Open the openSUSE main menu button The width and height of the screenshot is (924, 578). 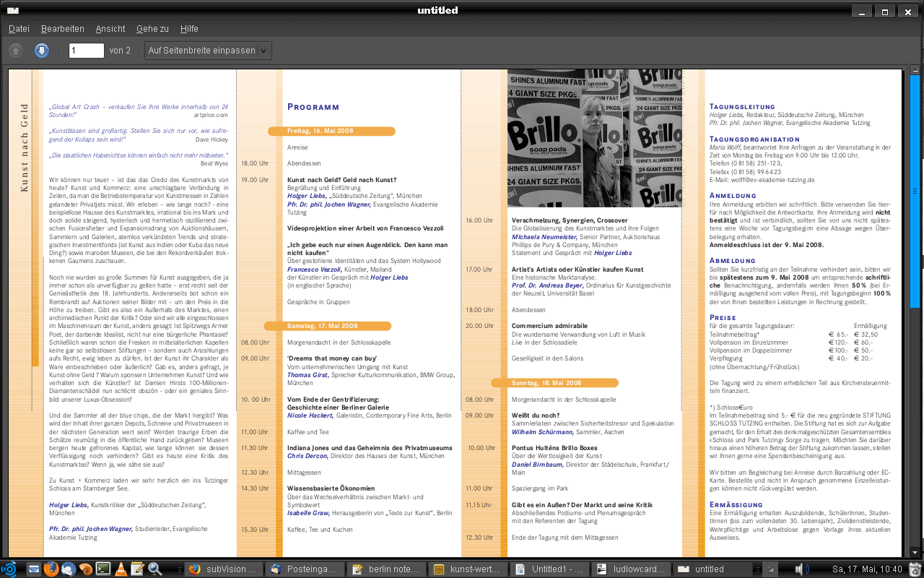[x=9, y=569]
